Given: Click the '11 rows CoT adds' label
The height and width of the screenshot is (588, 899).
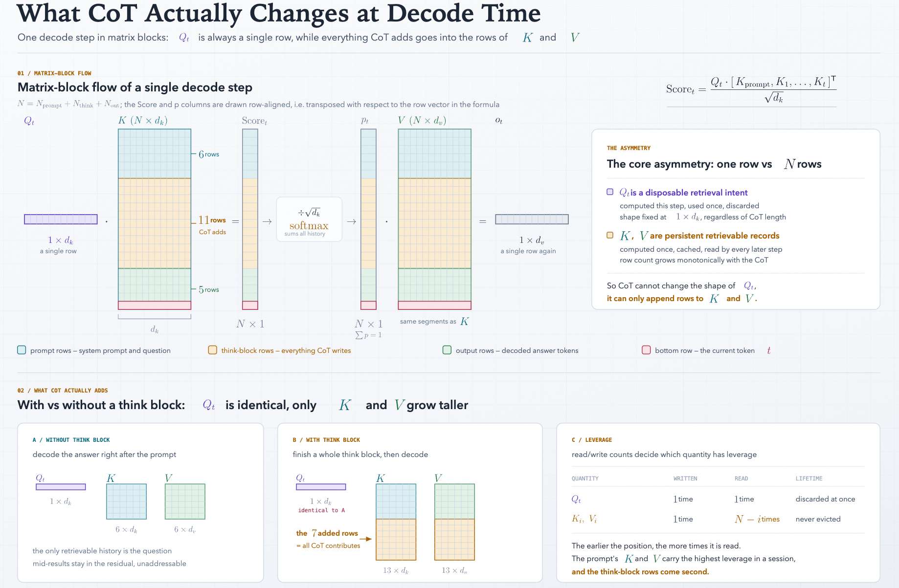Looking at the screenshot, I should point(212,225).
